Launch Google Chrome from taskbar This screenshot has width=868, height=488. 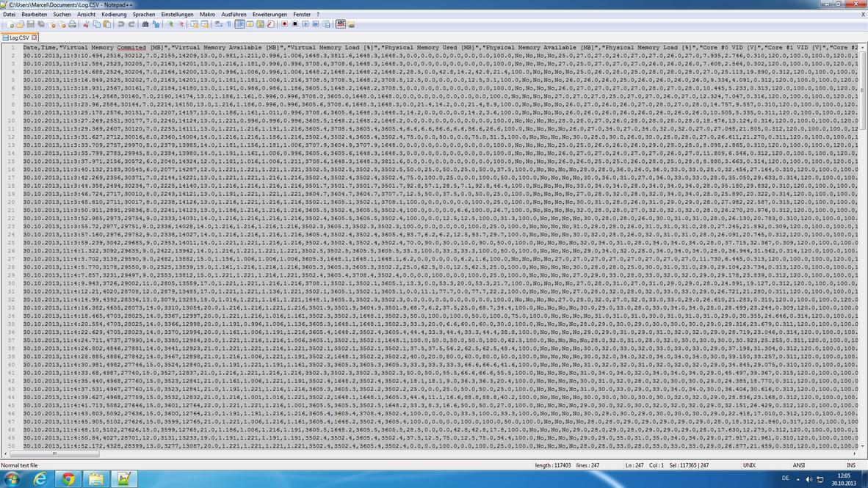[68, 479]
